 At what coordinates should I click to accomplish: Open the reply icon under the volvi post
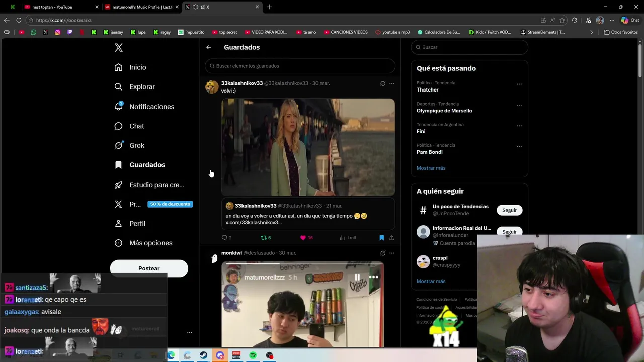(224, 238)
